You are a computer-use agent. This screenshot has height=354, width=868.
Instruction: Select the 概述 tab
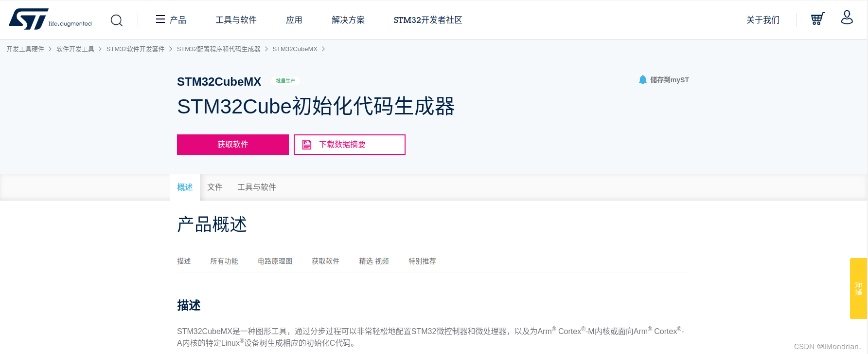pyautogui.click(x=185, y=187)
